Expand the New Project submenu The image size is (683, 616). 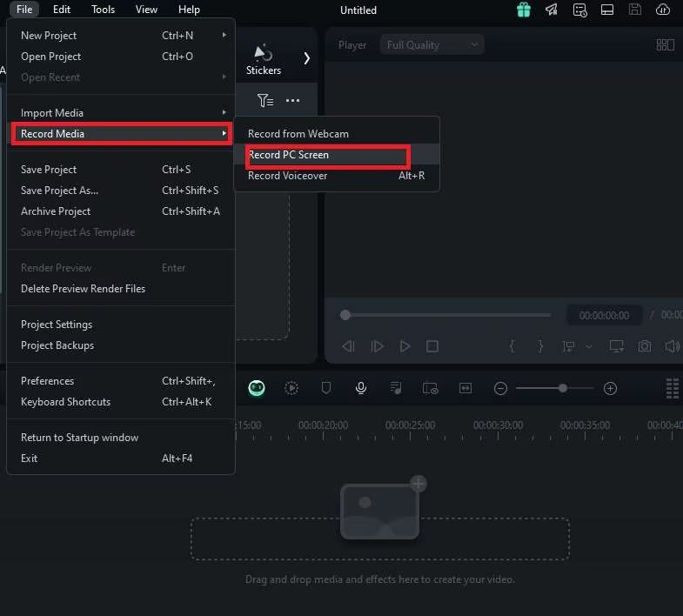point(224,35)
